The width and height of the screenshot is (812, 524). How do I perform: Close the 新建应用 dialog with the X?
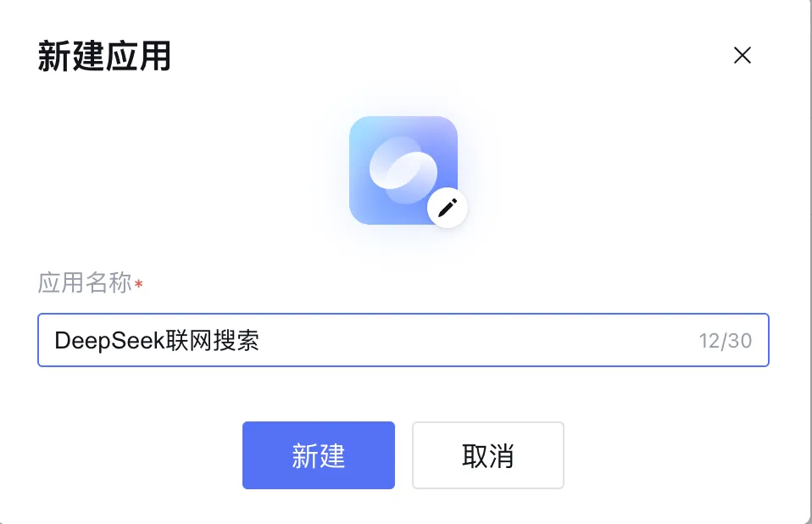pyautogui.click(x=742, y=55)
